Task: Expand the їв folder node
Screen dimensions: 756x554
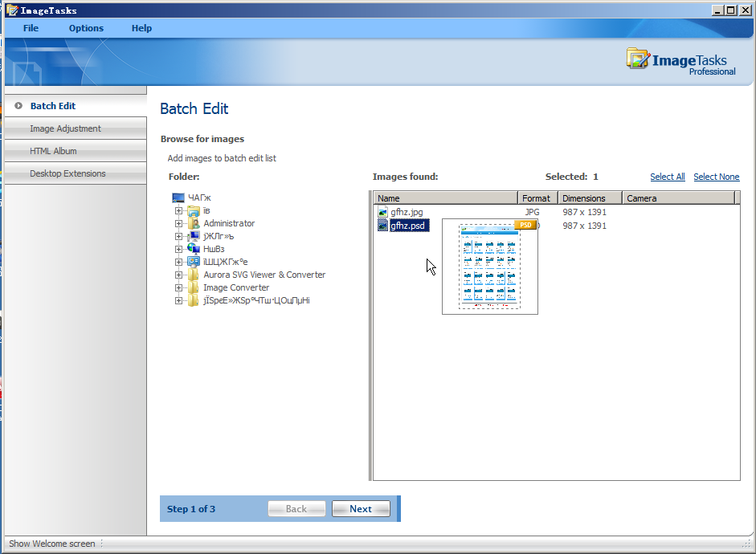Action: (178, 211)
